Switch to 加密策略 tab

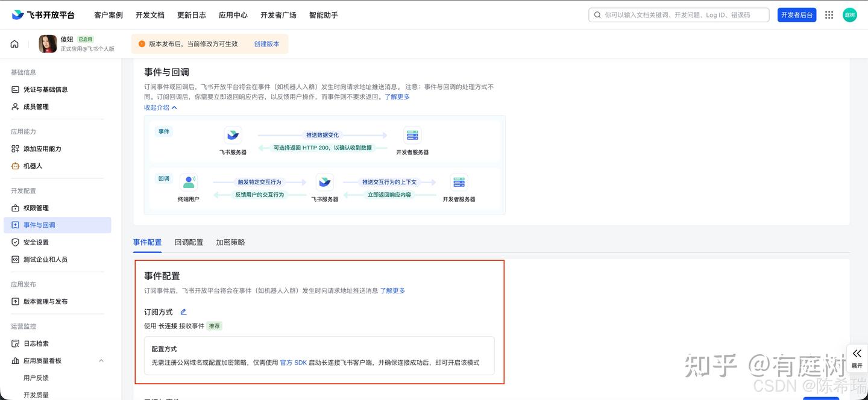tap(230, 242)
